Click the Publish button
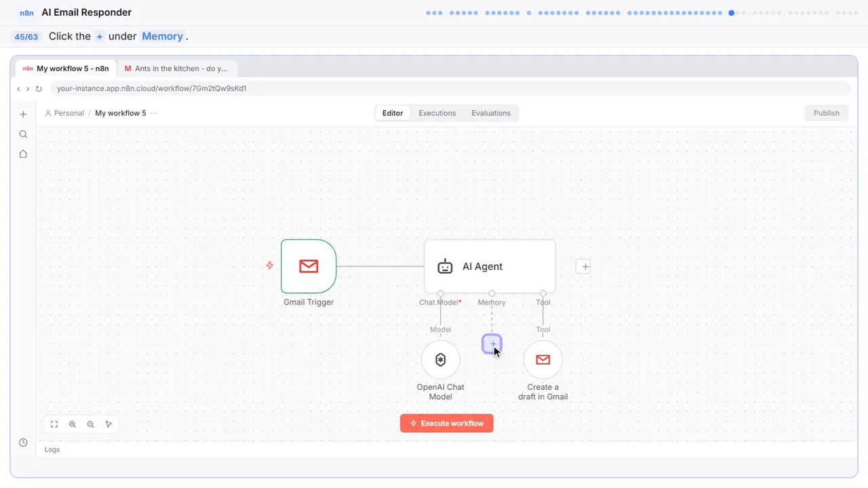Image resolution: width=868 pixels, height=488 pixels. click(827, 113)
